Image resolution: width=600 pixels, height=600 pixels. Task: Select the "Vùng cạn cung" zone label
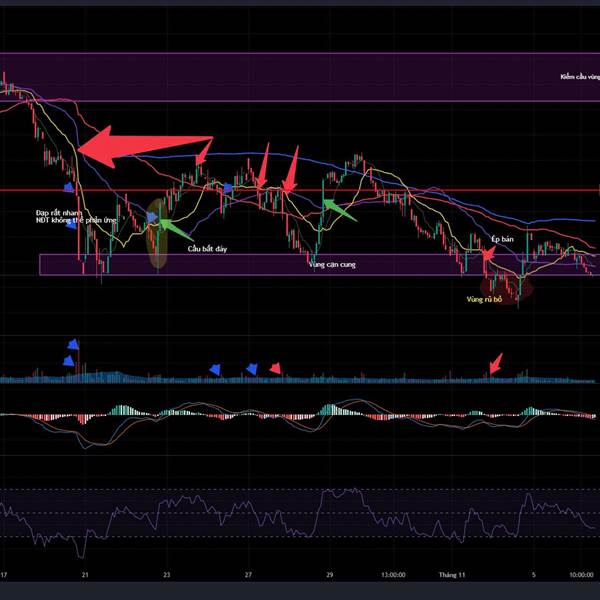click(332, 264)
